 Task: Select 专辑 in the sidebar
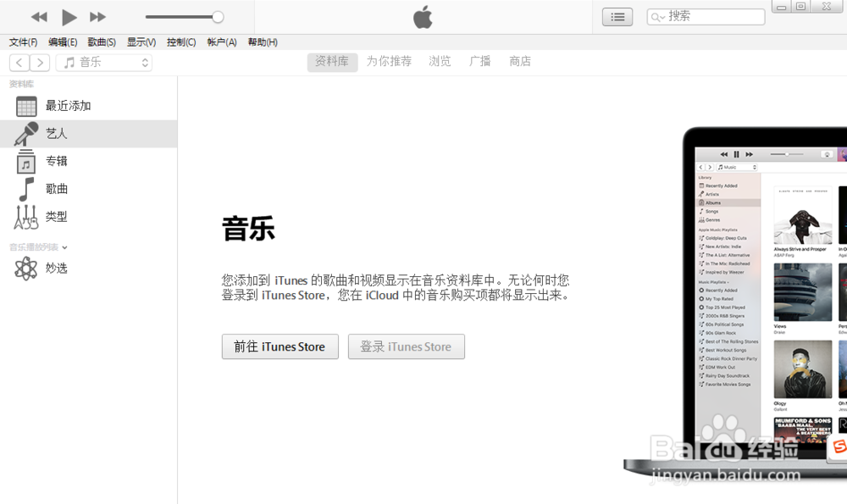[89, 161]
